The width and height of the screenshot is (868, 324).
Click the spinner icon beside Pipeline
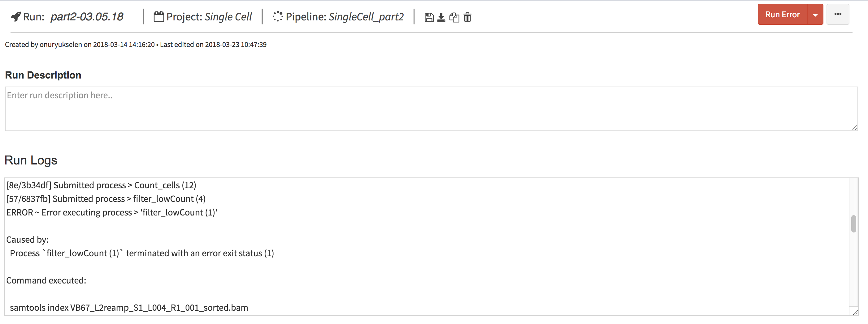click(x=278, y=16)
